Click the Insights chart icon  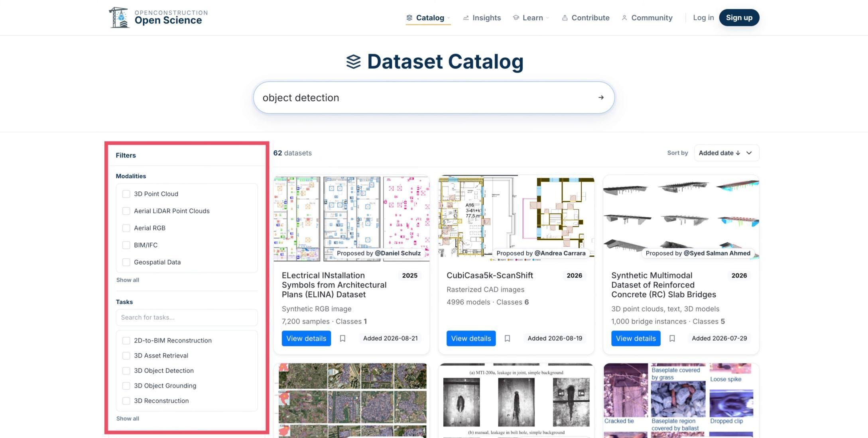(466, 18)
